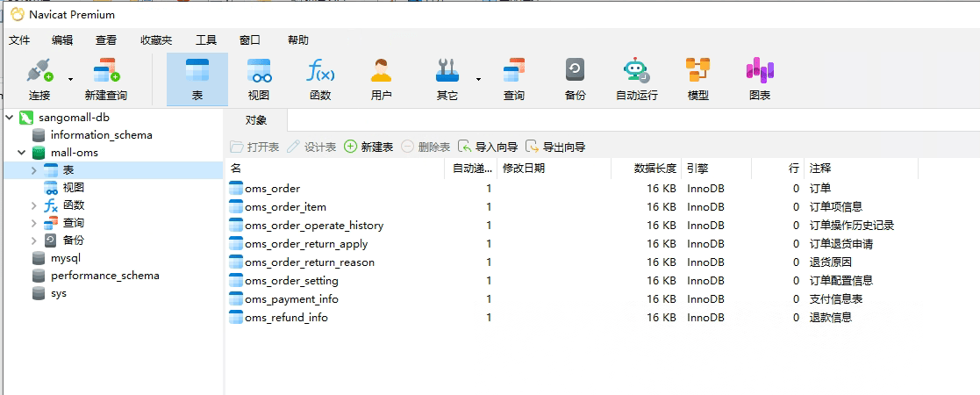980x395 pixels.
Task: Click the 导出向导 button
Action: tap(555, 147)
